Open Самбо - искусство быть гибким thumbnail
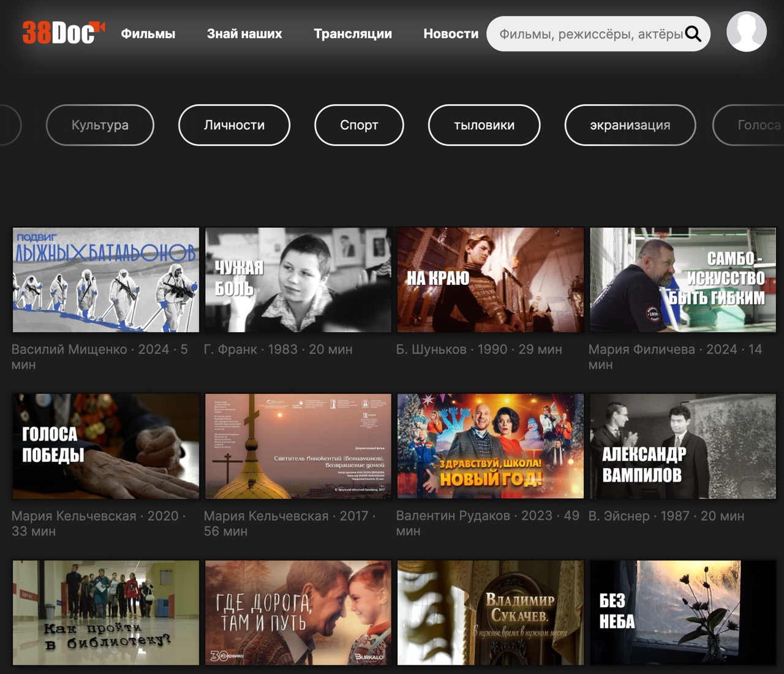784x674 pixels. 683,280
